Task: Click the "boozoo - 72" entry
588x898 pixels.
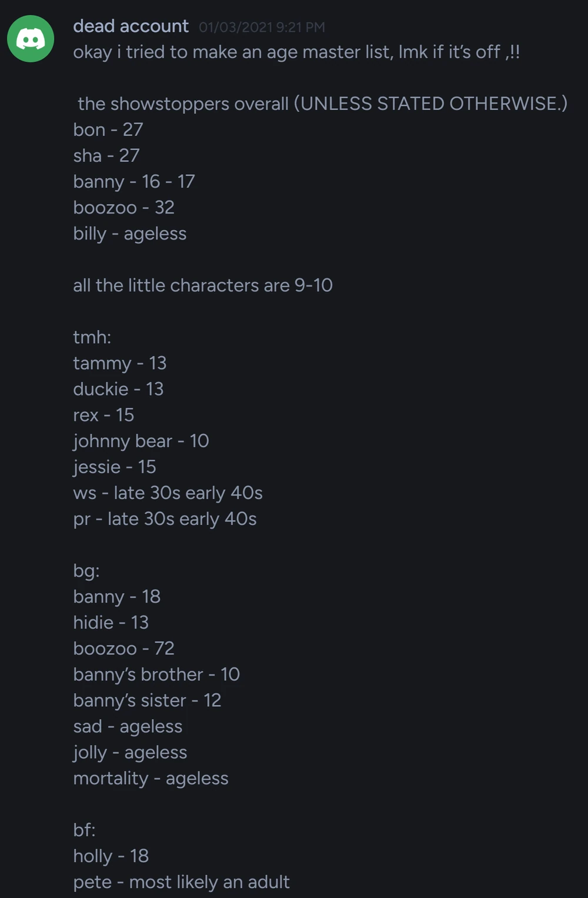Action: 123,648
